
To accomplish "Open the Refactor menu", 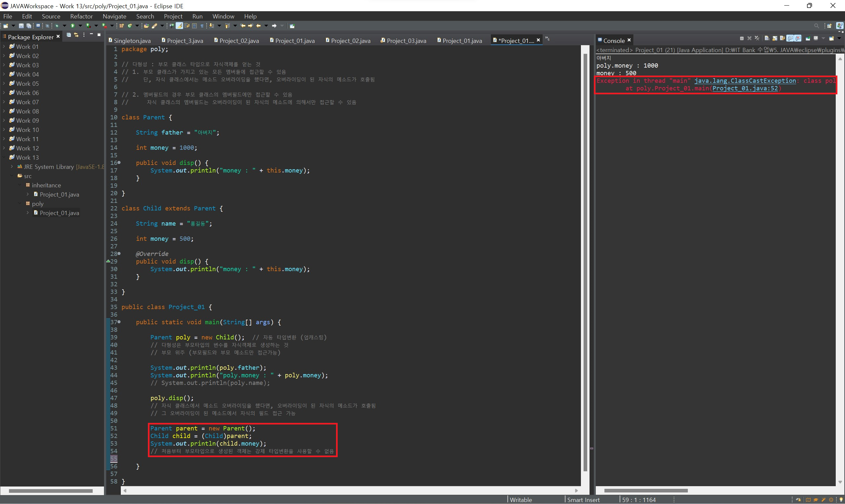I will [81, 16].
